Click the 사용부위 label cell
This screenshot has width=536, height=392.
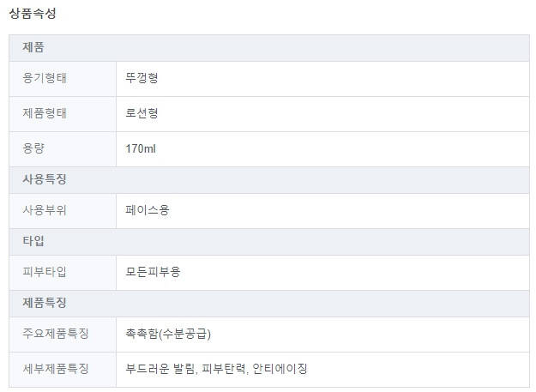click(45, 210)
